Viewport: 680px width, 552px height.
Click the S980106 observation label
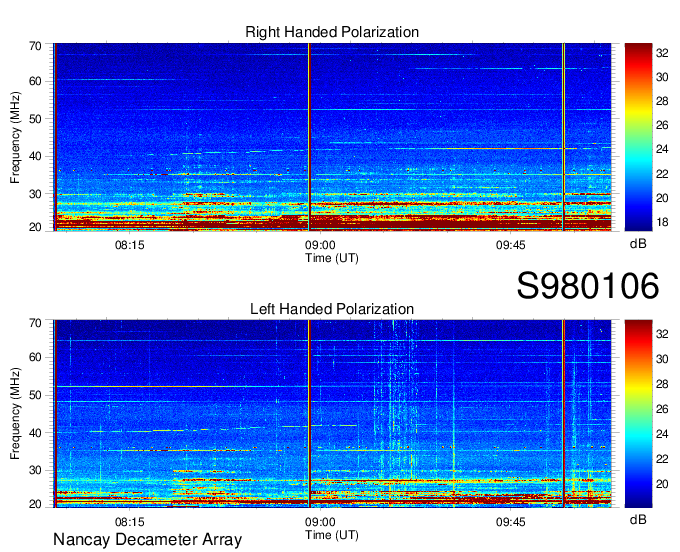click(x=588, y=286)
